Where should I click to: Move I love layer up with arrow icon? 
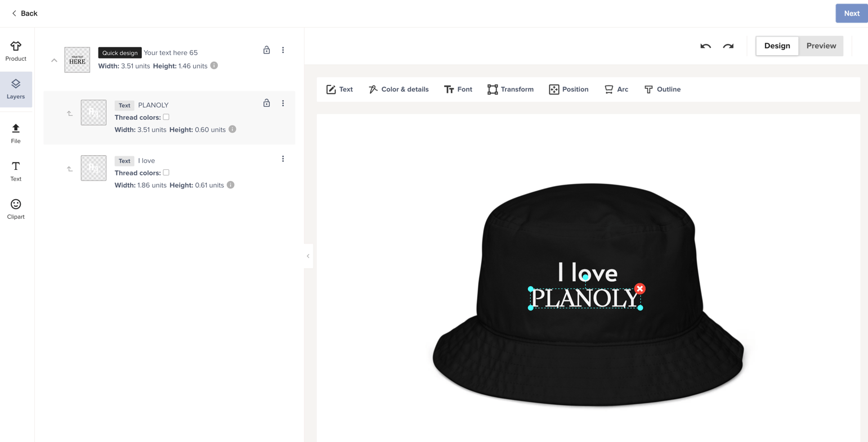point(70,169)
